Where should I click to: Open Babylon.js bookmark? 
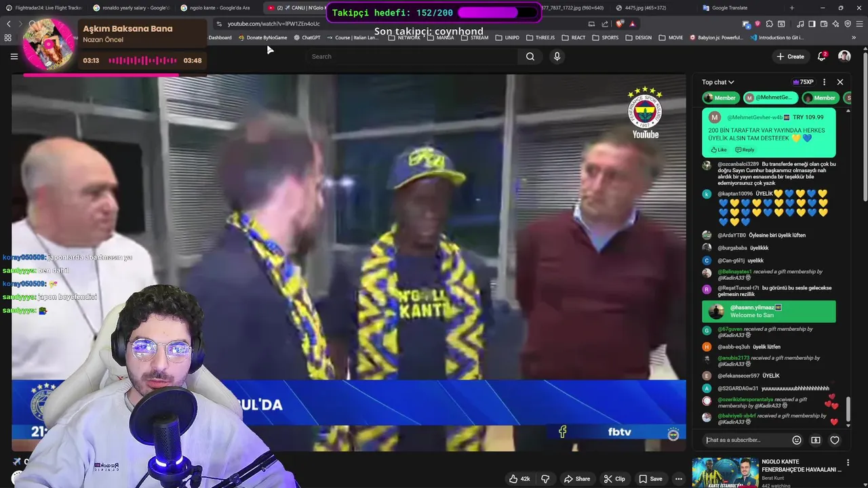pos(715,37)
